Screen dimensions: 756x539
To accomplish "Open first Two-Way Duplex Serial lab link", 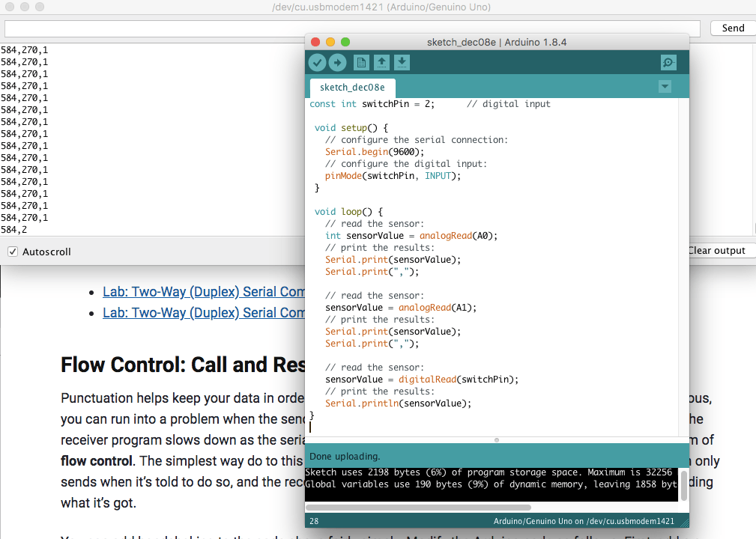I will pyautogui.click(x=202, y=292).
